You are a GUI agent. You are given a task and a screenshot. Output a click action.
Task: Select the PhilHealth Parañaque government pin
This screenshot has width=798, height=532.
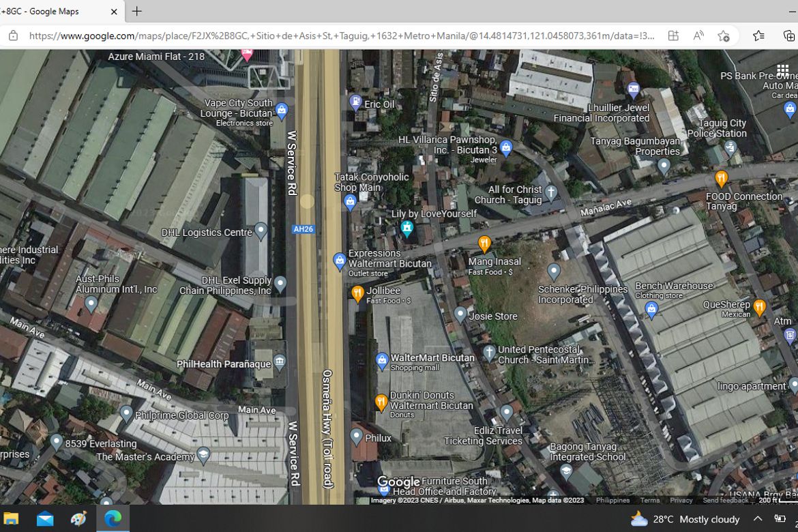pyautogui.click(x=280, y=362)
